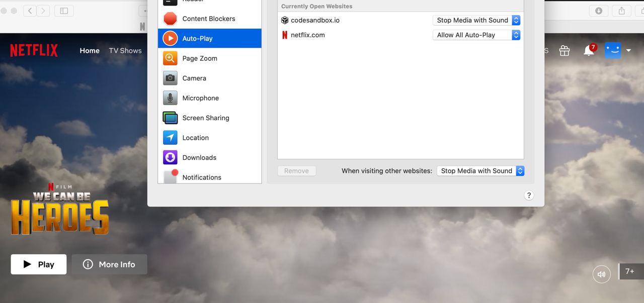This screenshot has height=303, width=644.
Task: Open Camera website permissions
Action: (209, 78)
